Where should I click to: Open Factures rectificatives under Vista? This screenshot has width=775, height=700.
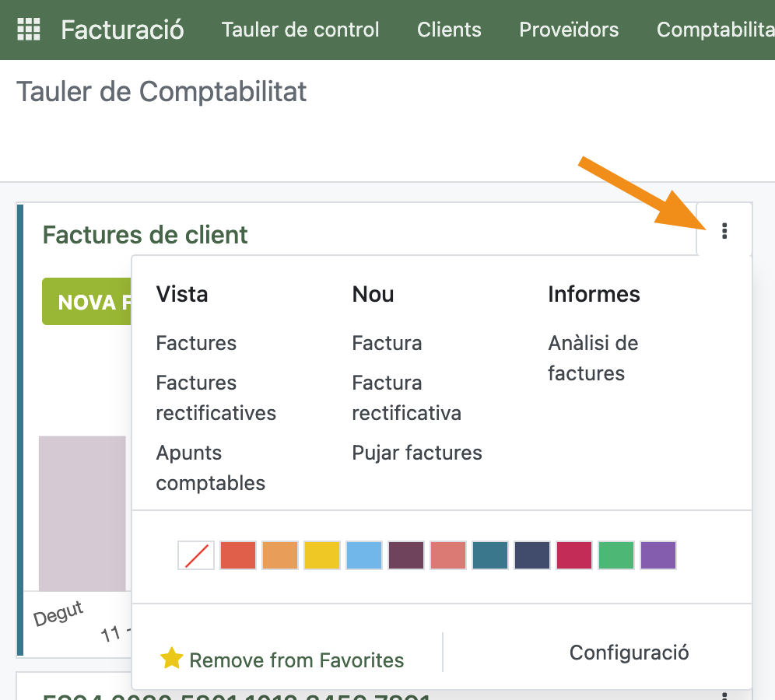(x=216, y=397)
